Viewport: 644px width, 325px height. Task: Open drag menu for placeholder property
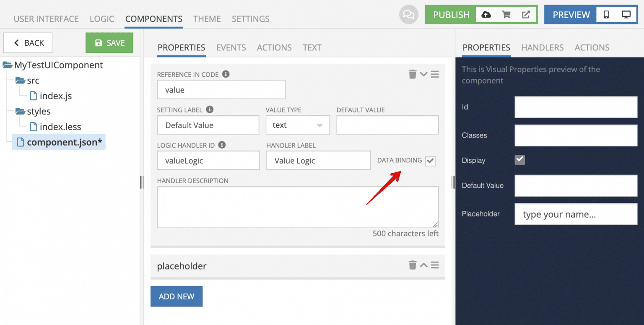435,265
